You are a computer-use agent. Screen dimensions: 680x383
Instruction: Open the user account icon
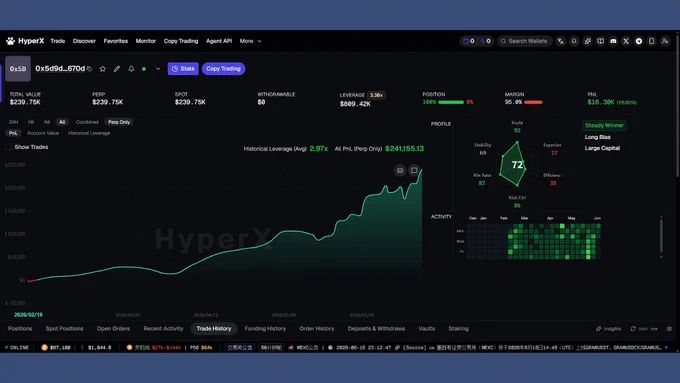[x=665, y=41]
